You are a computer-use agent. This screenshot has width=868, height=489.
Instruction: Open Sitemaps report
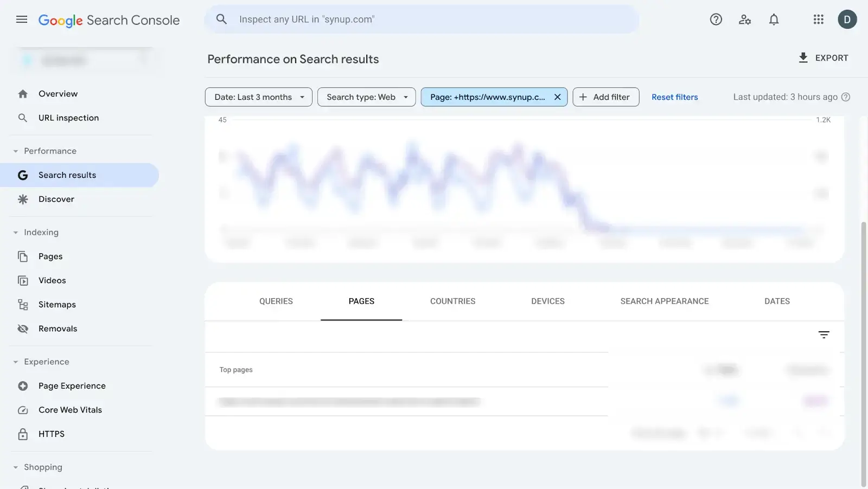57,305
